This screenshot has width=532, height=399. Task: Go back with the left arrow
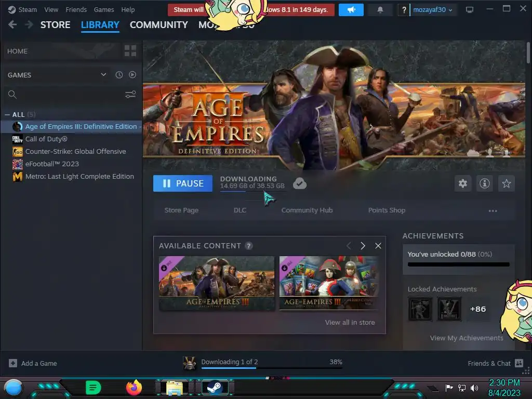[x=12, y=24]
